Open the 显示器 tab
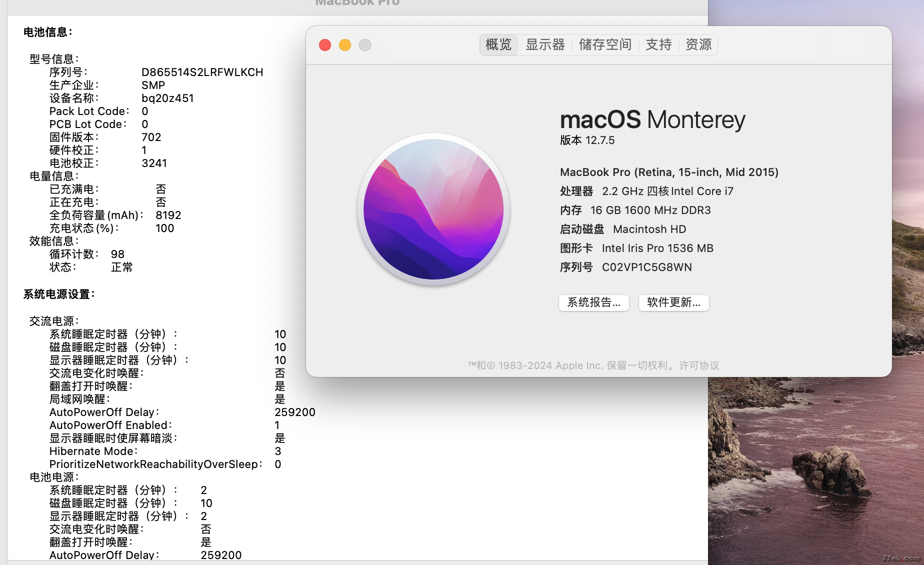This screenshot has width=924, height=565. pos(545,45)
